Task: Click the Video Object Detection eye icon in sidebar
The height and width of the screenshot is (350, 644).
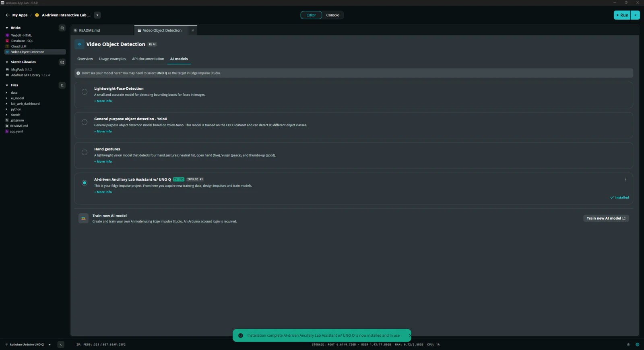Action: pos(7,52)
